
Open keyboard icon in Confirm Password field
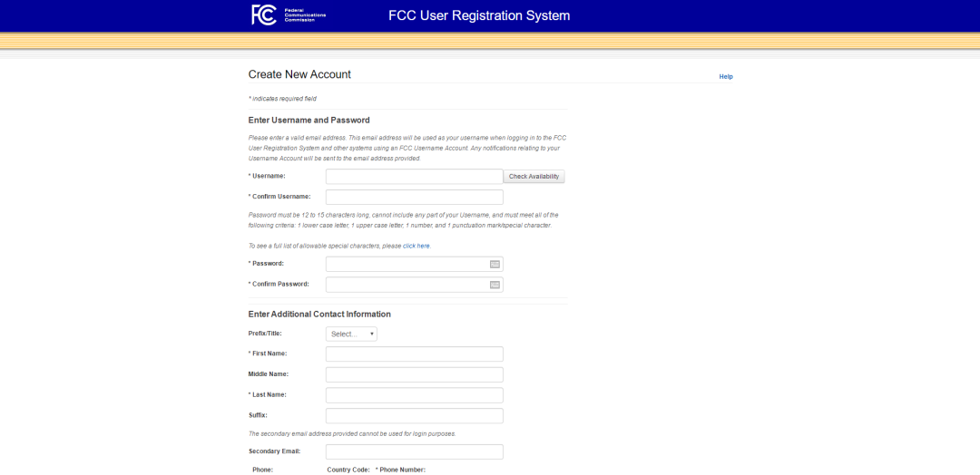[x=495, y=285]
